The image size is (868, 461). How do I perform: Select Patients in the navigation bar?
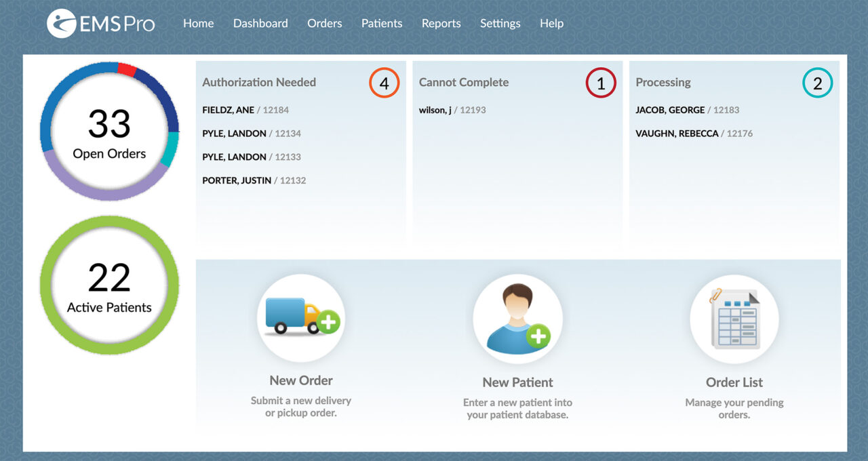[x=381, y=23]
